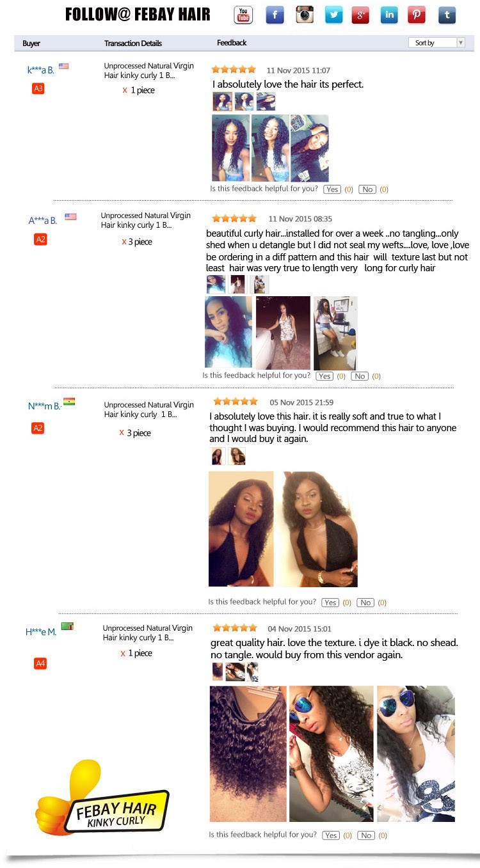Screen dimensions: 480x868
Task: Open the LinkedIn social icon
Action: tap(389, 15)
